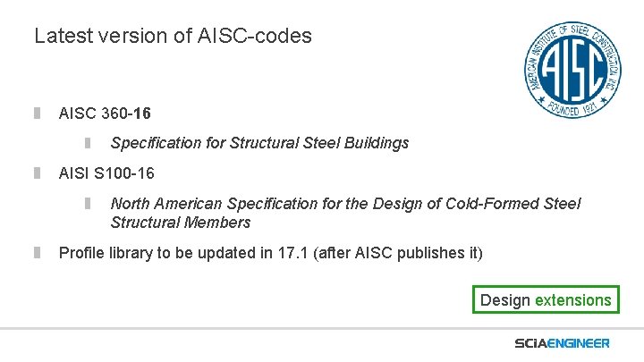644x362 pixels.
Task: Open the Design extensions box
Action: [x=546, y=299]
